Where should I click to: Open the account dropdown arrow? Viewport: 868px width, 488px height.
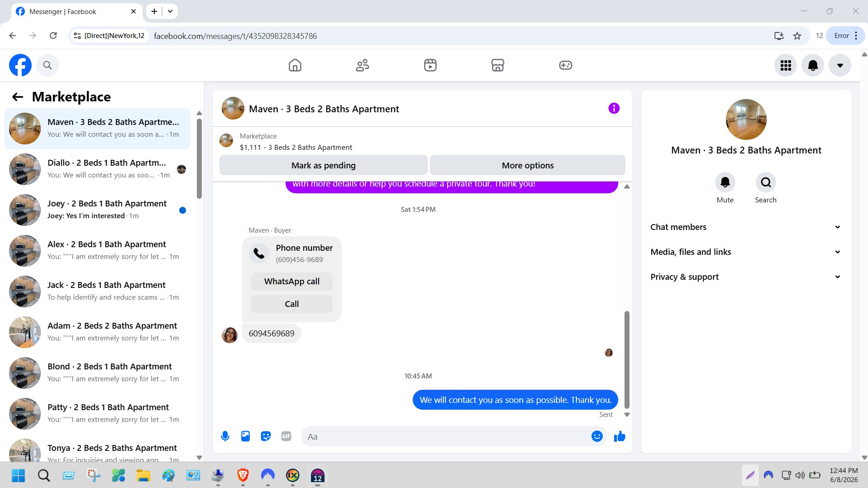point(840,65)
